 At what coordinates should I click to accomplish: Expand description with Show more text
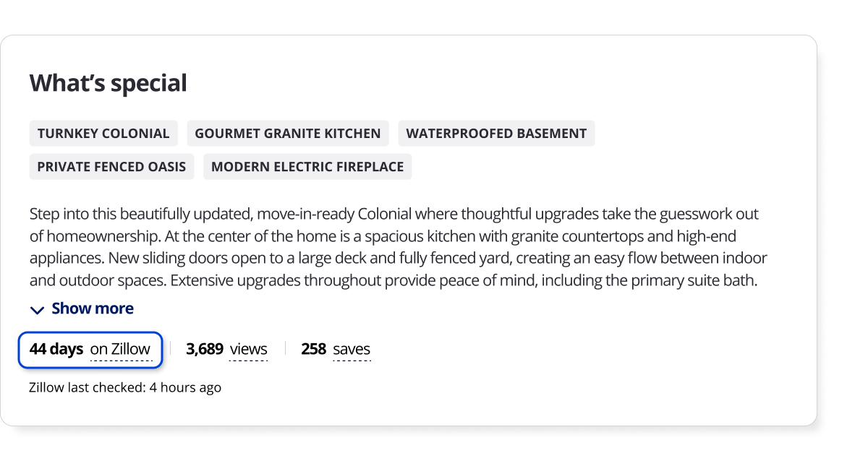coord(93,309)
